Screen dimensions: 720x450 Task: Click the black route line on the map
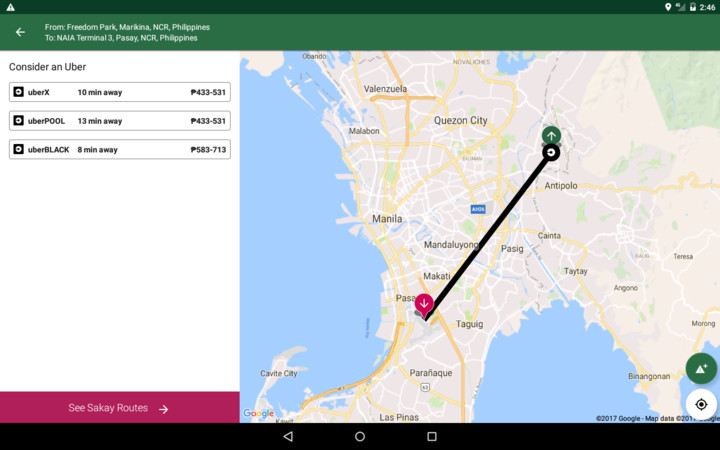pyautogui.click(x=488, y=235)
